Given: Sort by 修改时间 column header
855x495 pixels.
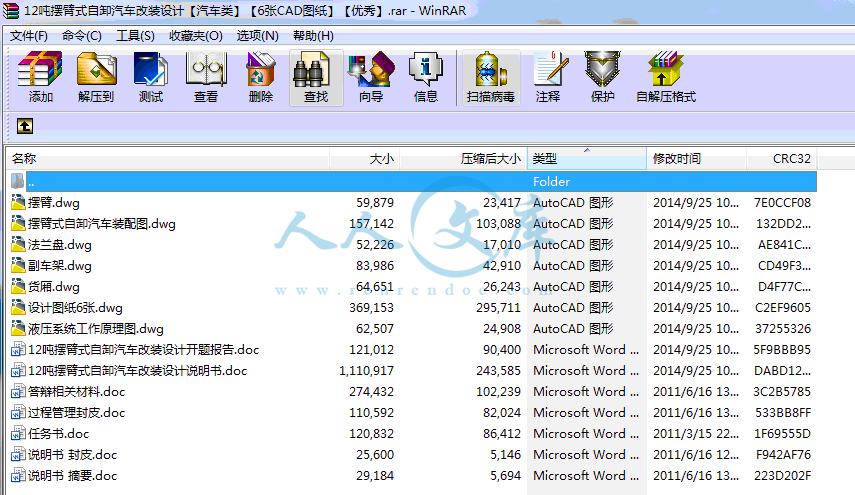Looking at the screenshot, I should [x=696, y=159].
